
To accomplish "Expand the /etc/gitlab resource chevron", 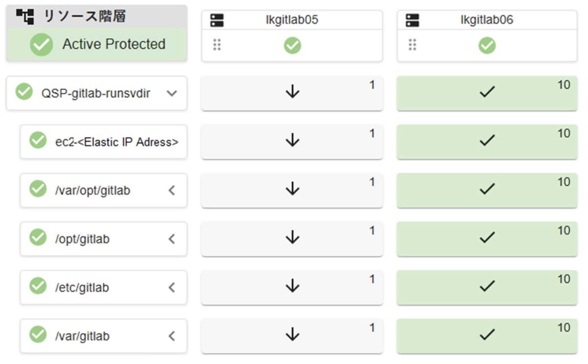I will pyautogui.click(x=171, y=287).
